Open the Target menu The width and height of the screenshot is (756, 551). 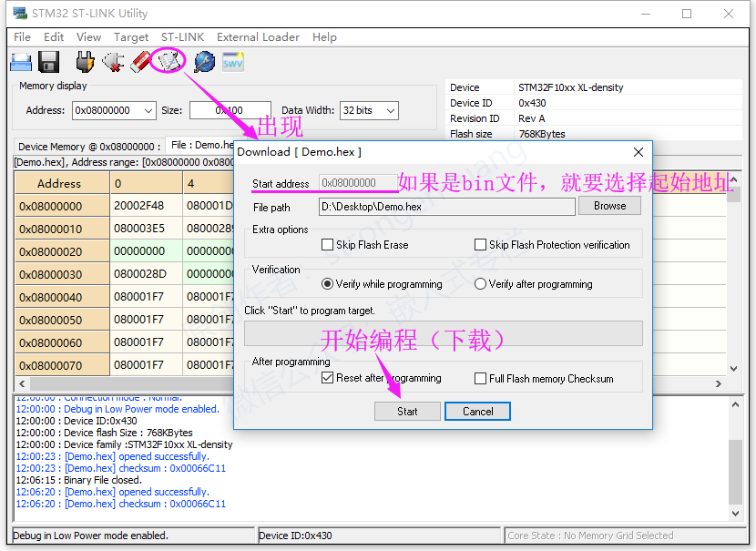[130, 37]
